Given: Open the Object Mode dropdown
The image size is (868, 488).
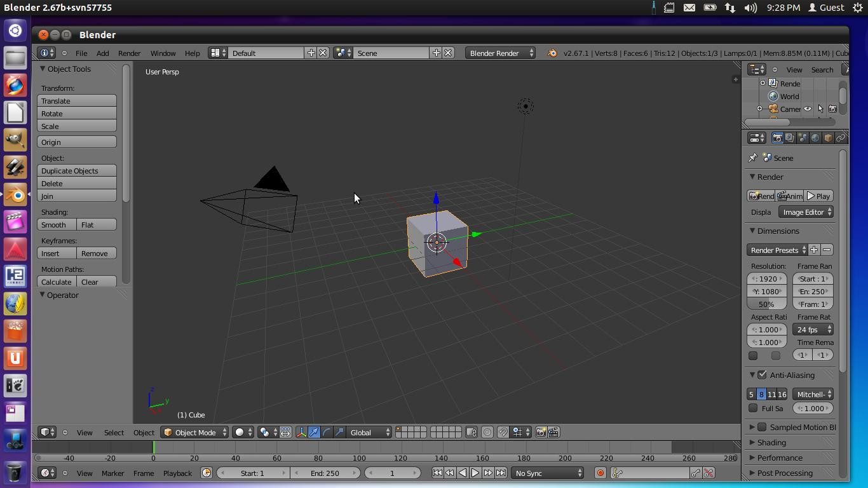Looking at the screenshot, I should click(194, 432).
